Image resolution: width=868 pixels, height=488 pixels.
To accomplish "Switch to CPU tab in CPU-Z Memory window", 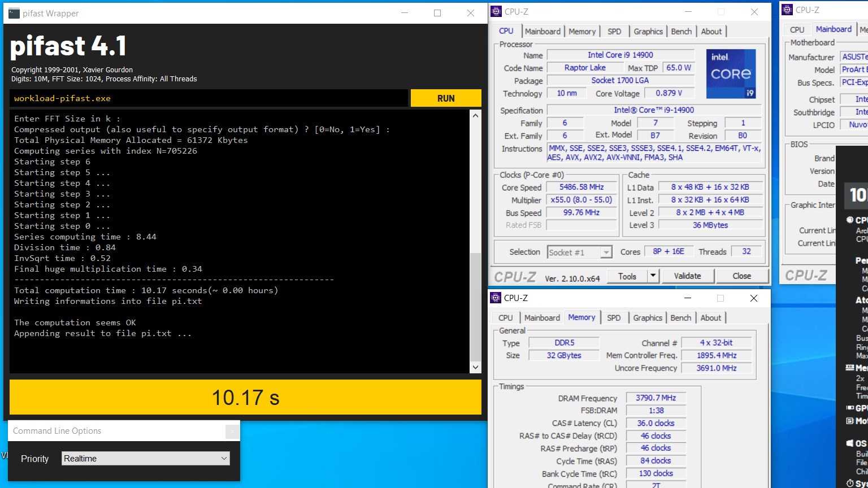I will [506, 317].
